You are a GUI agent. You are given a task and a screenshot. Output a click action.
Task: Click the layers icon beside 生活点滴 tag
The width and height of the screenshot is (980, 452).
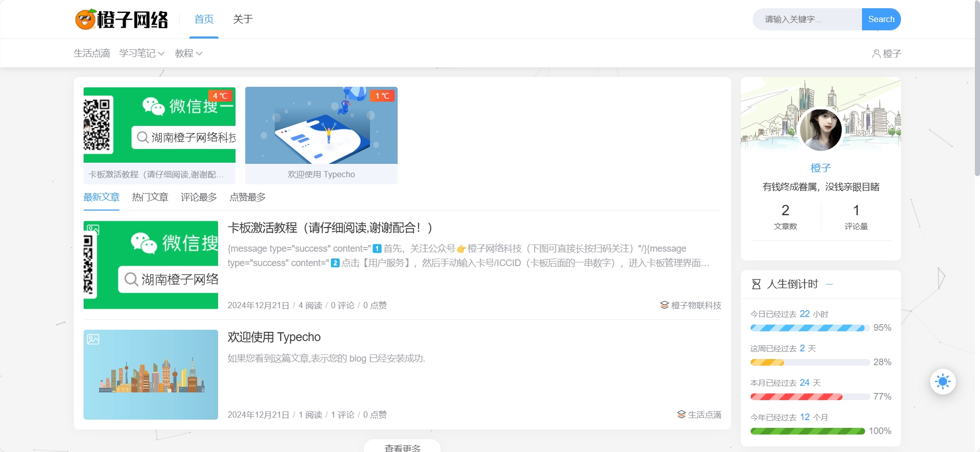(681, 415)
